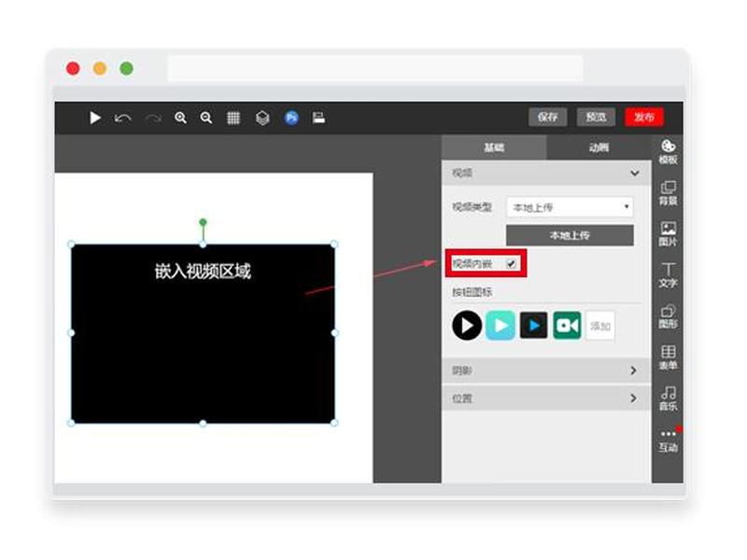
Task: Choose the black circle play button icon
Action: click(x=467, y=326)
